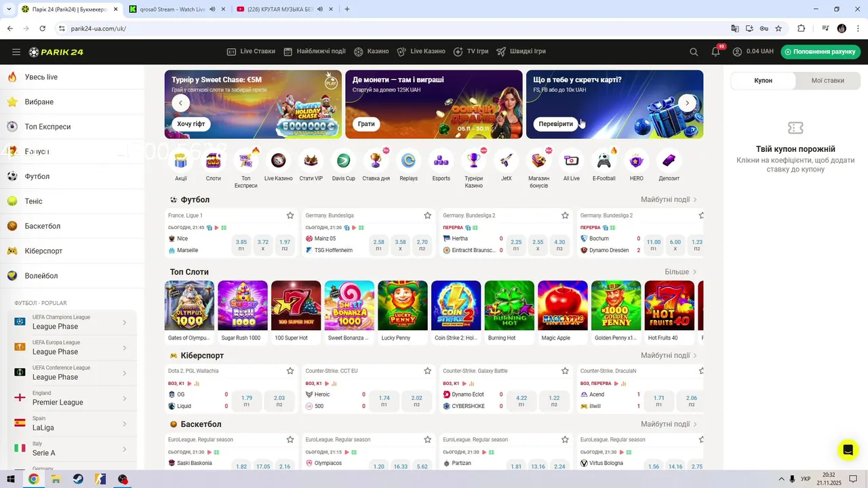The image size is (868, 488).
Task: Open Steam from the Windows taskbar
Action: point(78,479)
